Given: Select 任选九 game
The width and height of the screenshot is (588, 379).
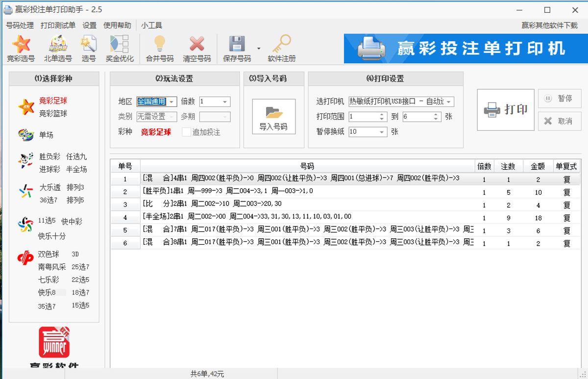Looking at the screenshot, I should [76, 156].
